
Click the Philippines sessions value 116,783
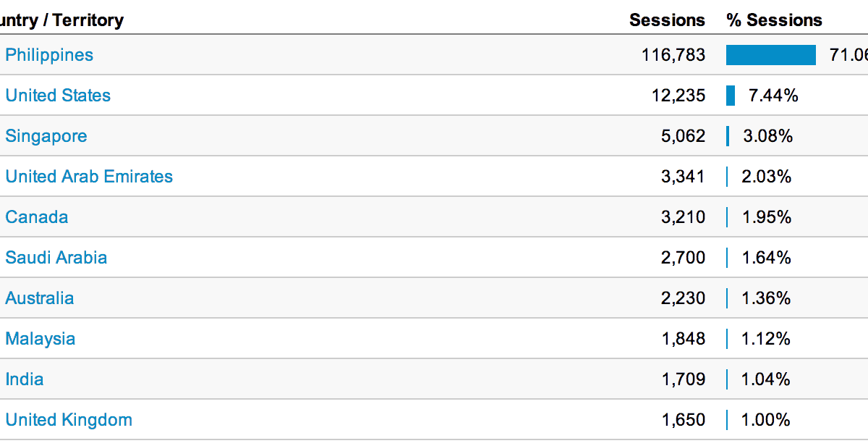[x=673, y=55]
